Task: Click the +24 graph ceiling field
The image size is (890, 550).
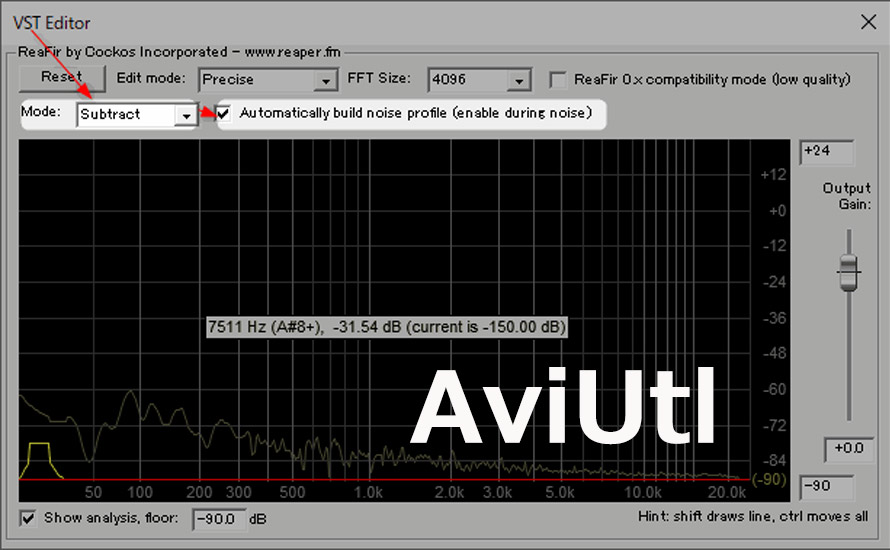Action: [826, 152]
